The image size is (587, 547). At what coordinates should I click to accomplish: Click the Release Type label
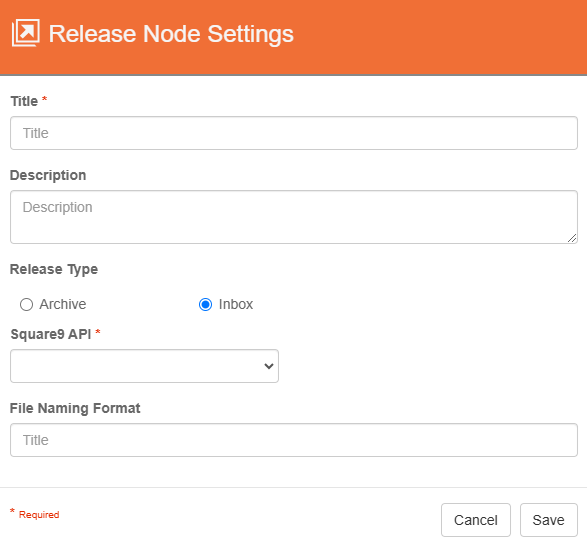click(54, 269)
